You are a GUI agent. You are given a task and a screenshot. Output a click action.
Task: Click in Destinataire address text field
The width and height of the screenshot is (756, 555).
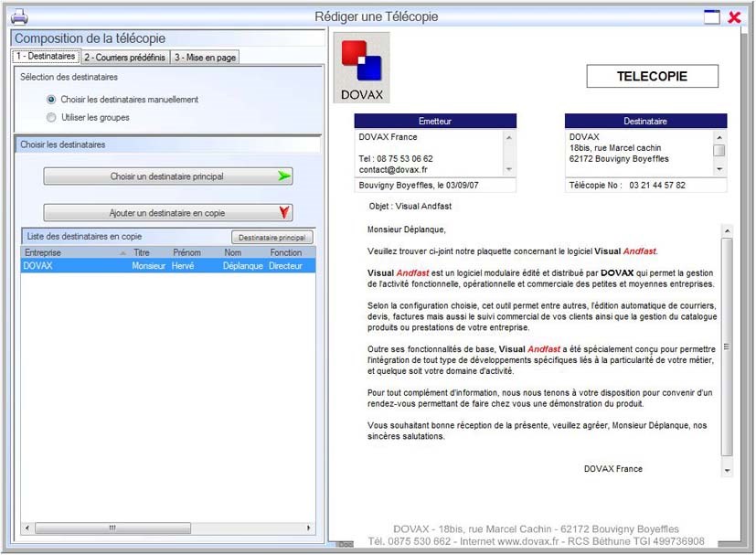coord(639,154)
